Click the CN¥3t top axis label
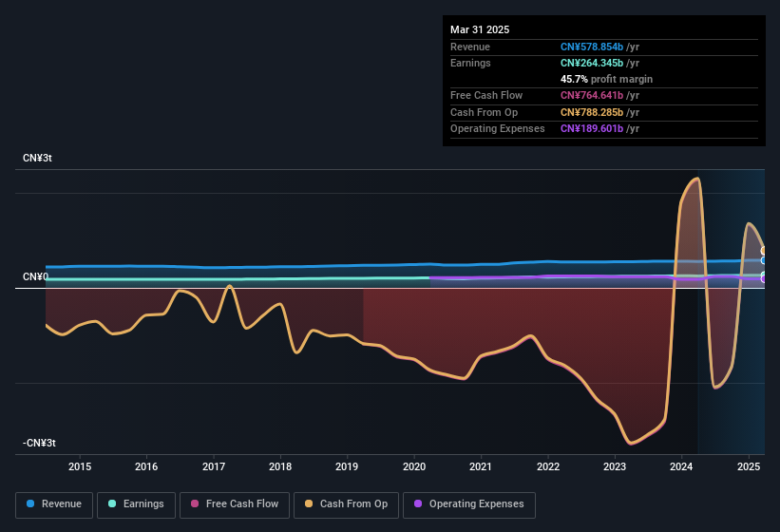Image resolution: width=780 pixels, height=532 pixels. [x=37, y=158]
